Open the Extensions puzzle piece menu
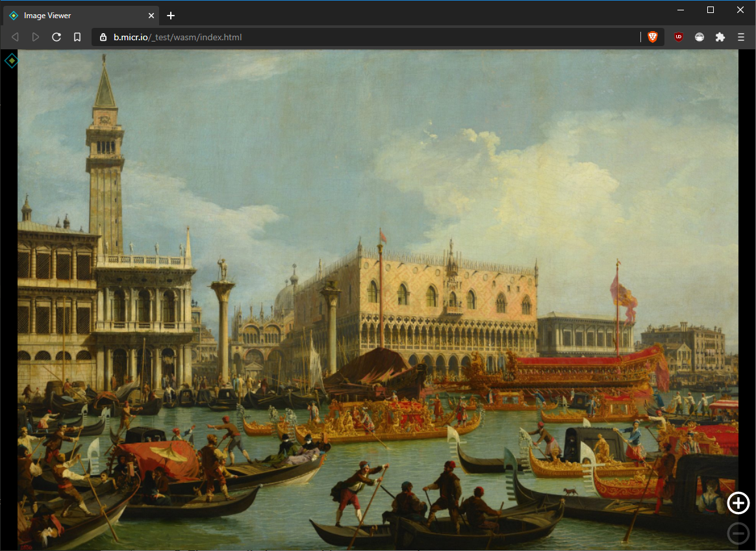 (x=720, y=37)
